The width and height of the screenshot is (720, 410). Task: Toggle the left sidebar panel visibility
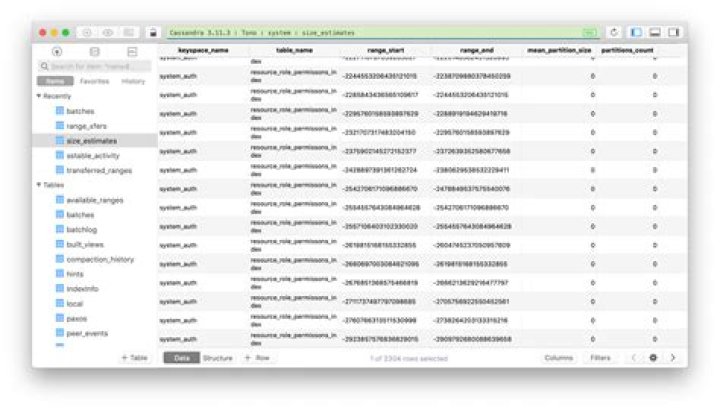pyautogui.click(x=637, y=32)
